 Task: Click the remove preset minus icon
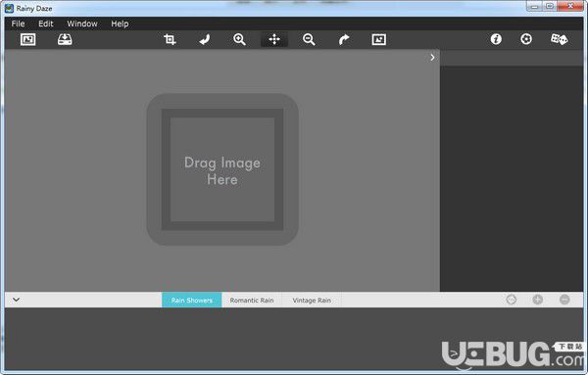pos(564,300)
